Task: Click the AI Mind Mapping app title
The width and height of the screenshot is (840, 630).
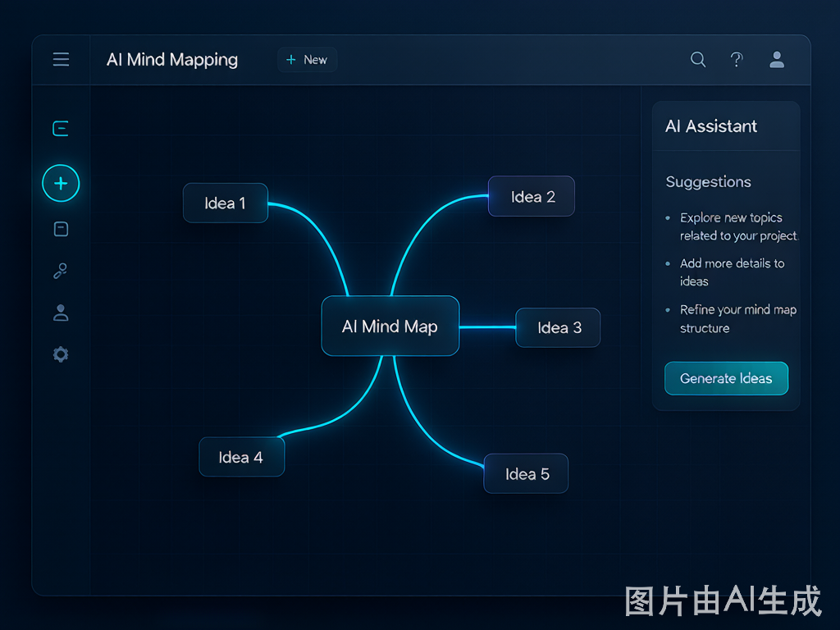Action: [x=172, y=59]
